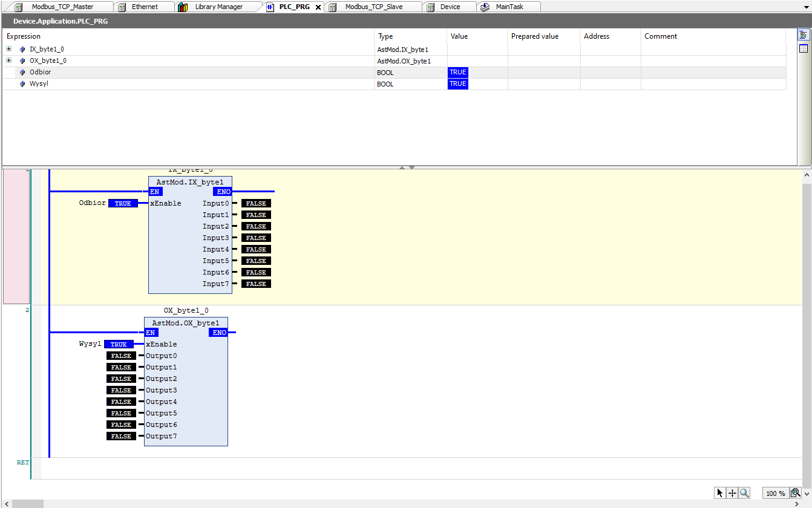
Task: Toggle the Output5 FALSE value
Action: tap(121, 413)
